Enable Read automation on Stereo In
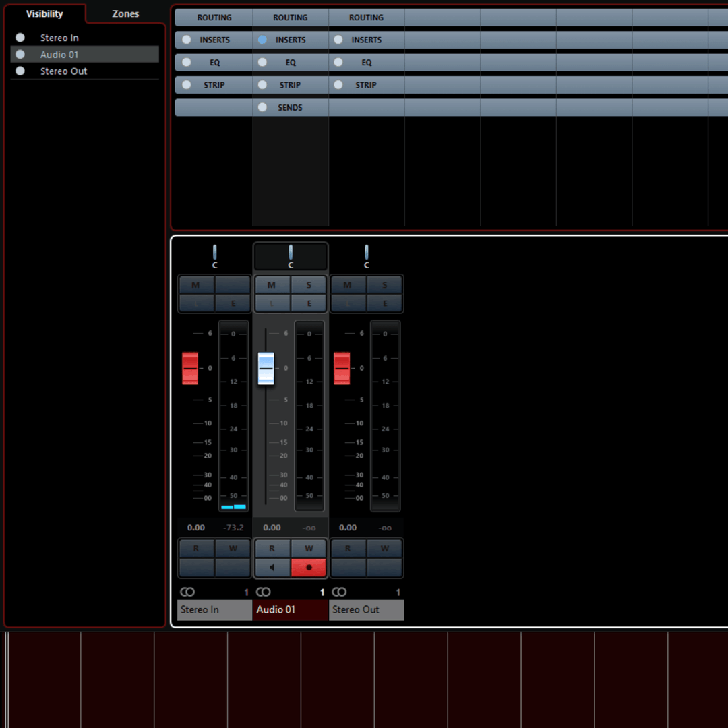This screenshot has width=728, height=728. point(195,548)
